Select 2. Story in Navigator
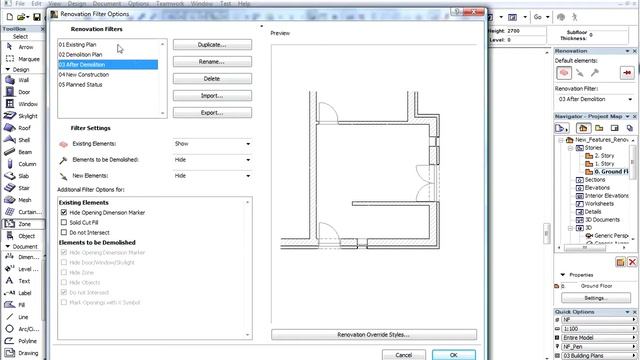Screen dimensions: 640x360 [600, 156]
